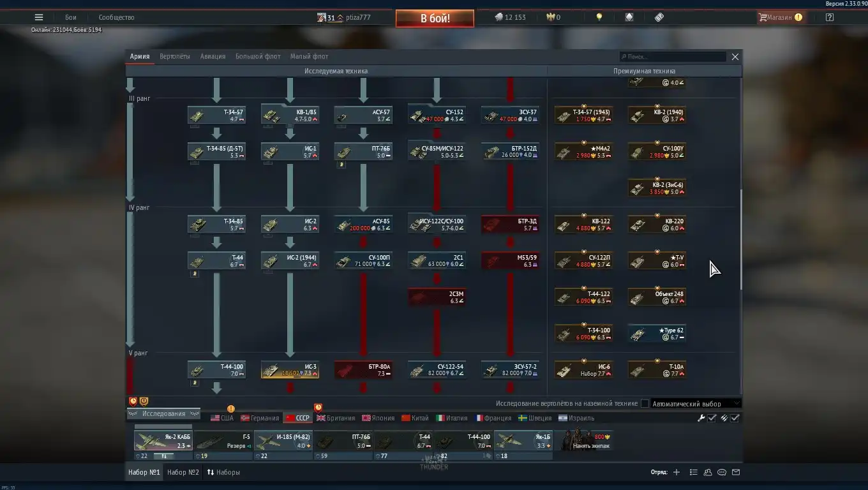Open the hexagon items icon in top bar

[629, 18]
